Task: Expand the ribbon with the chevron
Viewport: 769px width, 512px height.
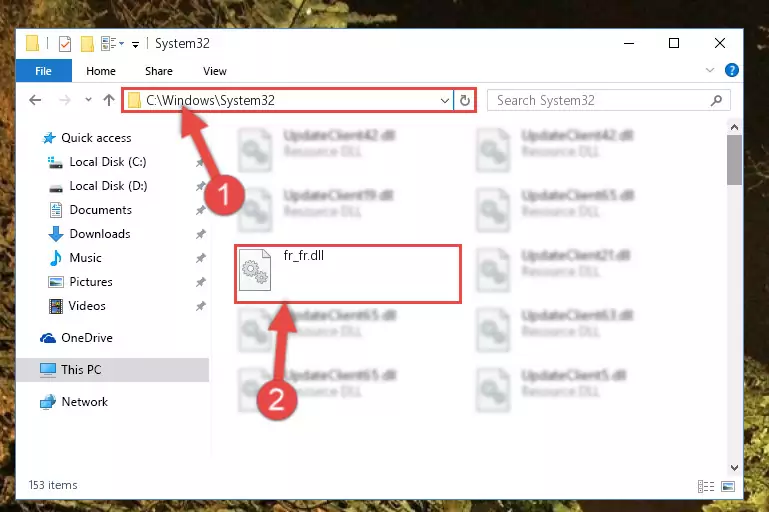Action: [x=710, y=70]
